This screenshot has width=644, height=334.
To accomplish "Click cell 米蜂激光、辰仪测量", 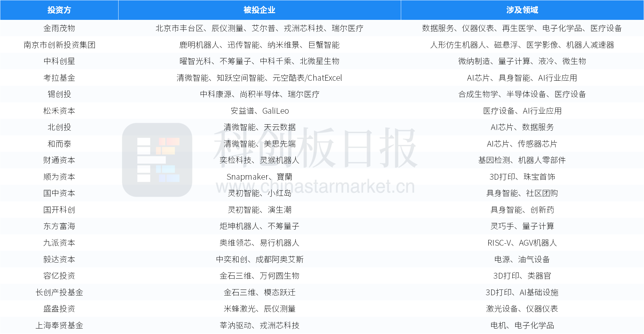I will tap(260, 309).
